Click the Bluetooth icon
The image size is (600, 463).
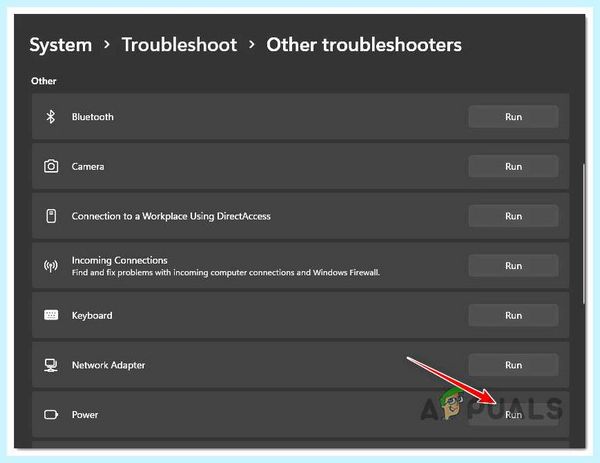(51, 117)
